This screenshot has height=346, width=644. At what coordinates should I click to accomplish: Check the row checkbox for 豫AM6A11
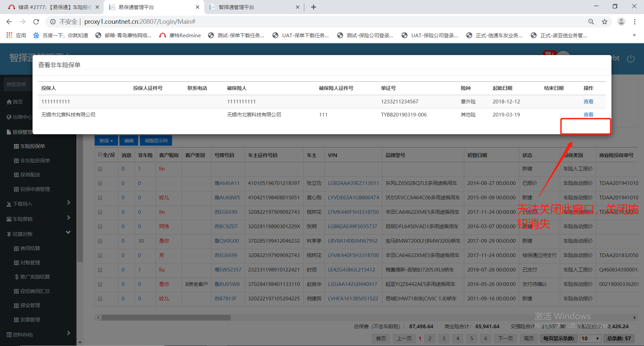point(100,183)
